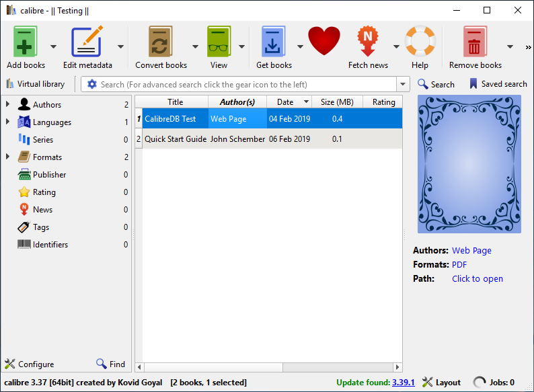This screenshot has width=534, height=392.
Task: Expand the Formats tree node
Action: point(8,156)
